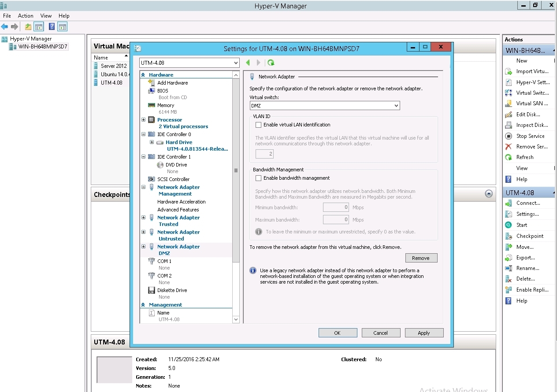Collapse the Hardware section header
Viewport: 557px width, 392px height.
pyautogui.click(x=143, y=75)
